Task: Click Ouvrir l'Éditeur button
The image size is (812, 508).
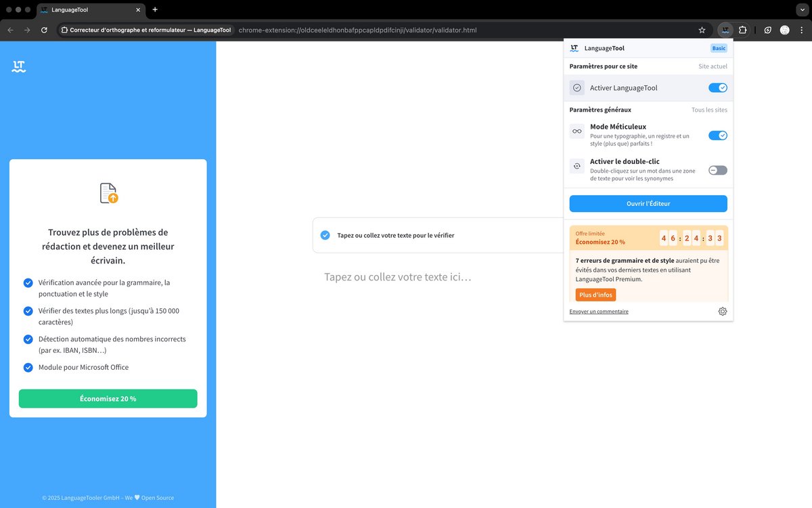Action: 648,203
